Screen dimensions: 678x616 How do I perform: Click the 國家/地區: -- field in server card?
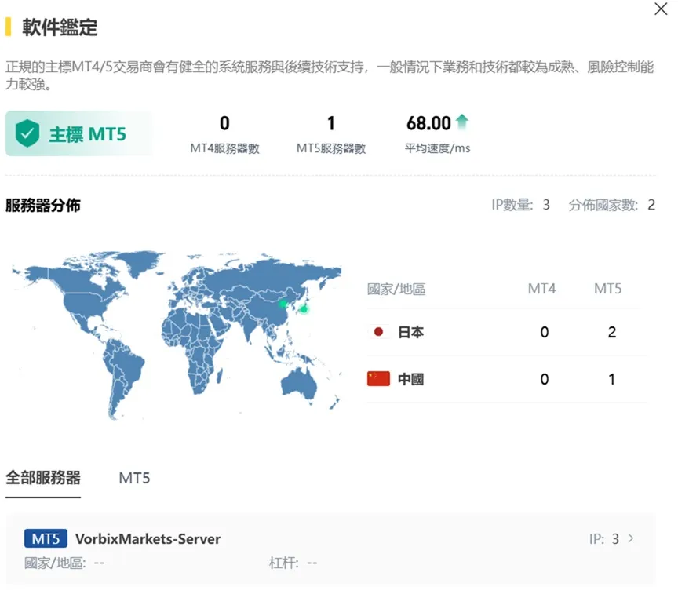(64, 563)
